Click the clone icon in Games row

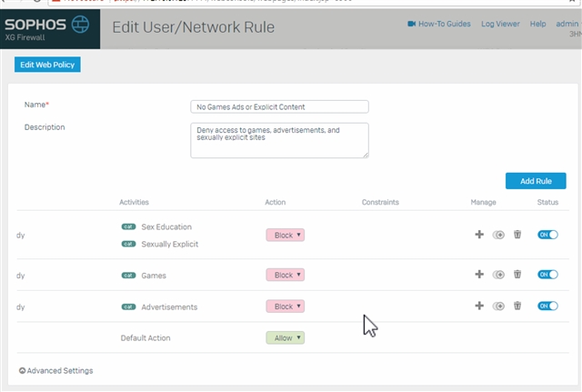(498, 275)
